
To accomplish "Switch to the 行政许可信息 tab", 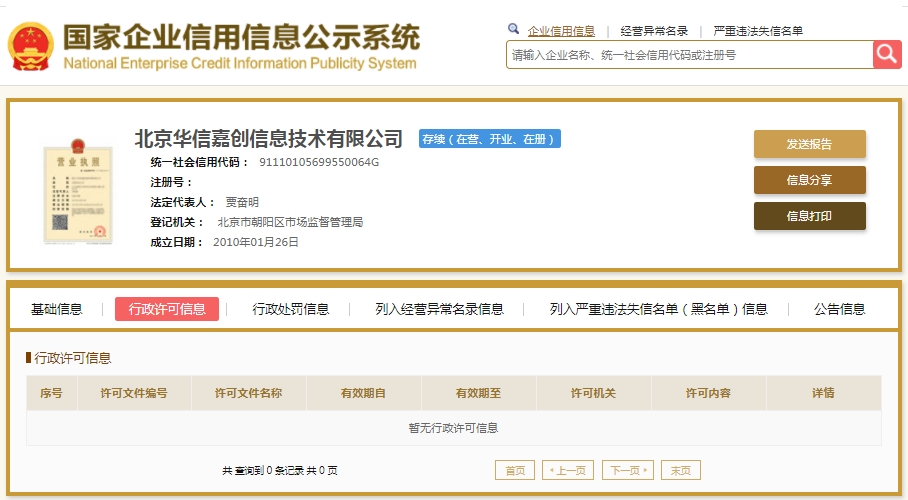I will coord(167,309).
